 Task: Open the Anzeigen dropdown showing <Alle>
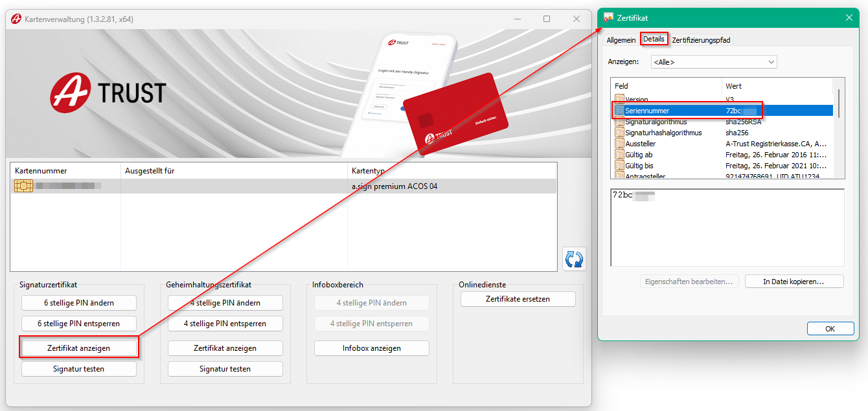[714, 62]
